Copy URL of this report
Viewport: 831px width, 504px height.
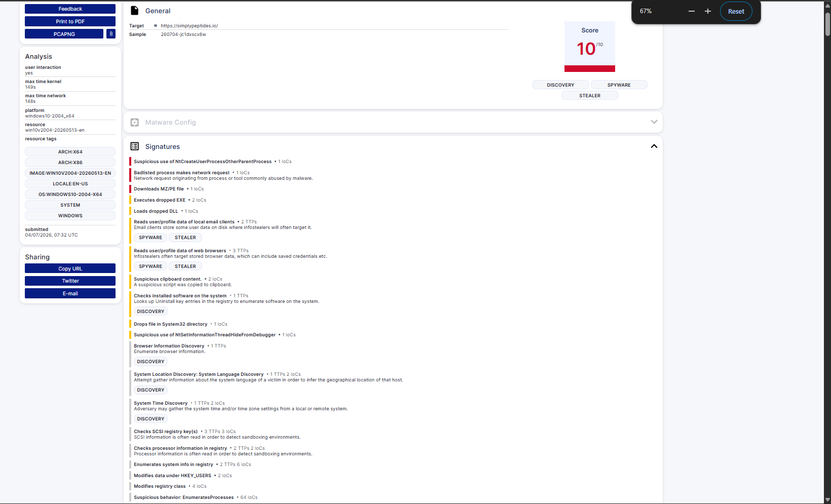(x=70, y=268)
